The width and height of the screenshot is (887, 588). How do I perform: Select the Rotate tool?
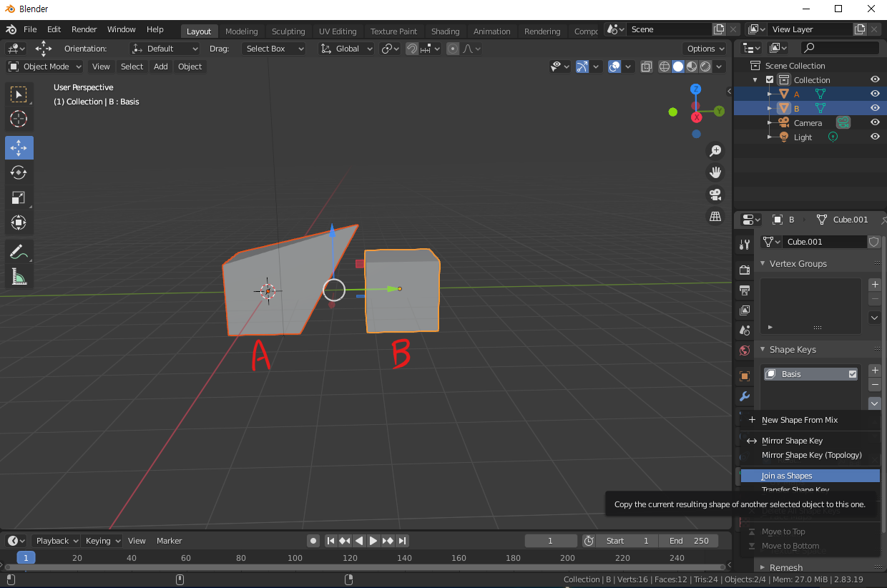pos(19,172)
